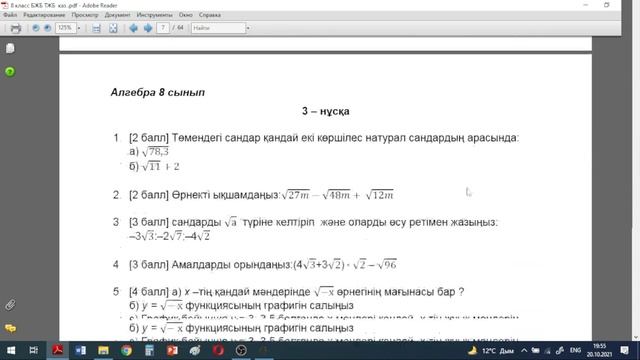This screenshot has height=360, width=640.
Task: Open the Windows Start menu
Action: [11, 351]
